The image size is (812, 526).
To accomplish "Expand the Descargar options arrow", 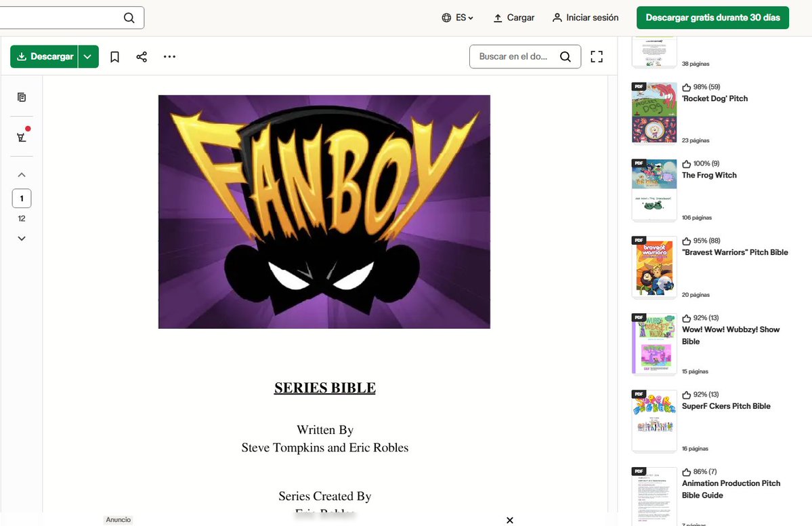I will point(88,56).
